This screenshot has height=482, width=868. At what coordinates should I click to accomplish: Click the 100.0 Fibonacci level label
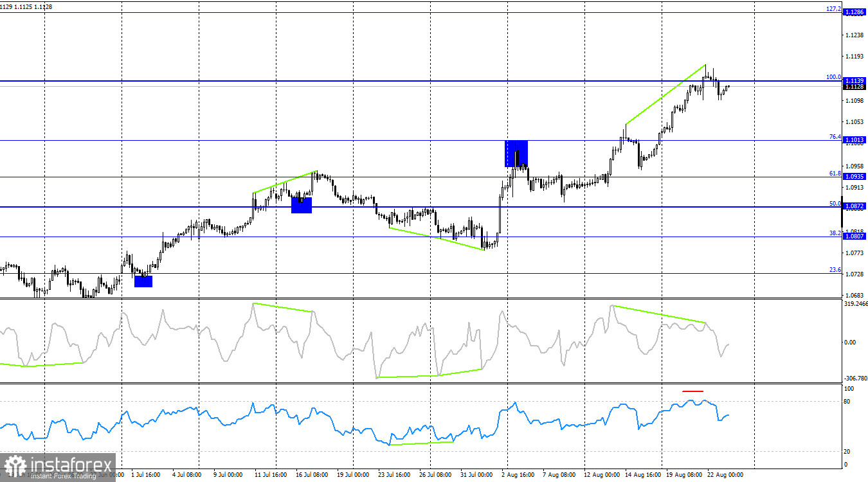[x=833, y=77]
